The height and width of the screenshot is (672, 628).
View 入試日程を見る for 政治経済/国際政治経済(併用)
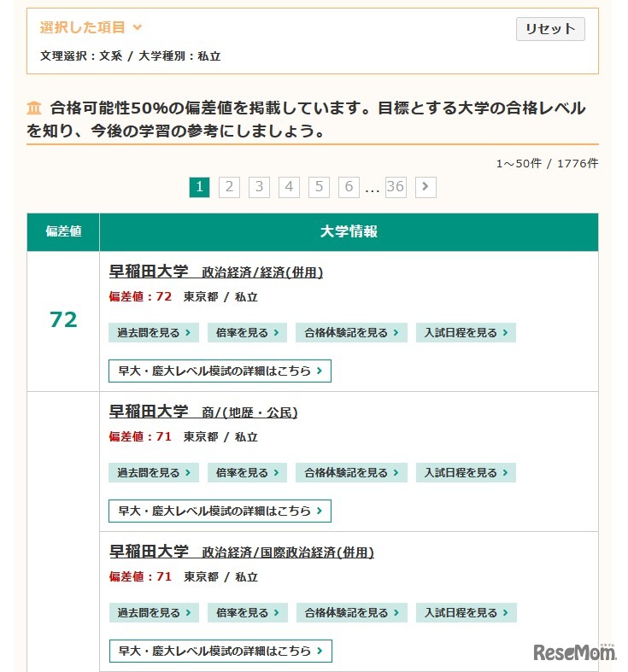(467, 612)
